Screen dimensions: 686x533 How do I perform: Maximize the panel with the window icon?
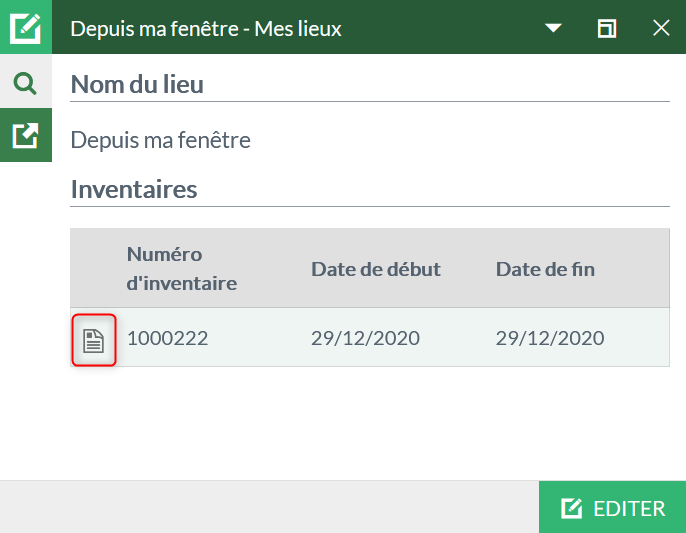point(607,28)
